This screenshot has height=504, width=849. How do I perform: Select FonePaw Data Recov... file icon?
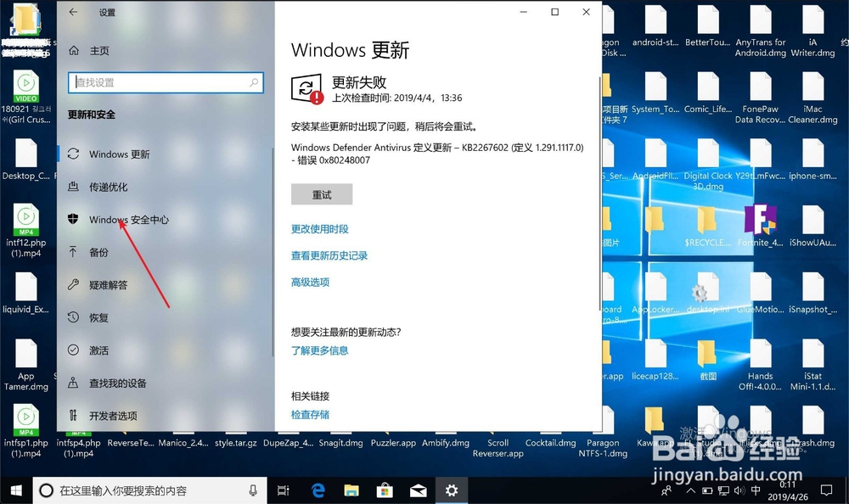760,98
